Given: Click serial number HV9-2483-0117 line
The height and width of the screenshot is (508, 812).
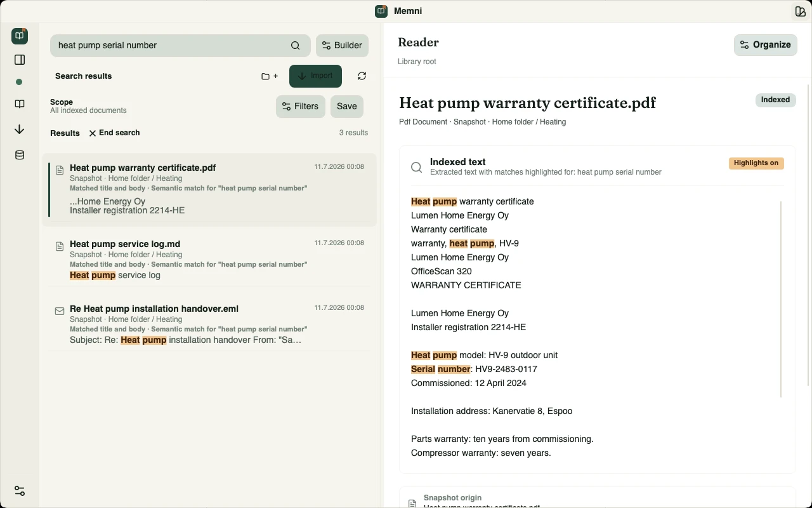Looking at the screenshot, I should (474, 369).
